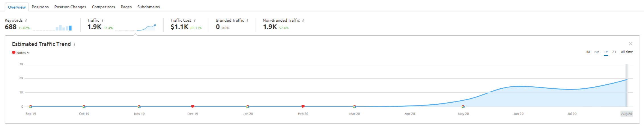Click the red note marker at Feb 20
The width and height of the screenshot is (644, 126).
pyautogui.click(x=303, y=106)
